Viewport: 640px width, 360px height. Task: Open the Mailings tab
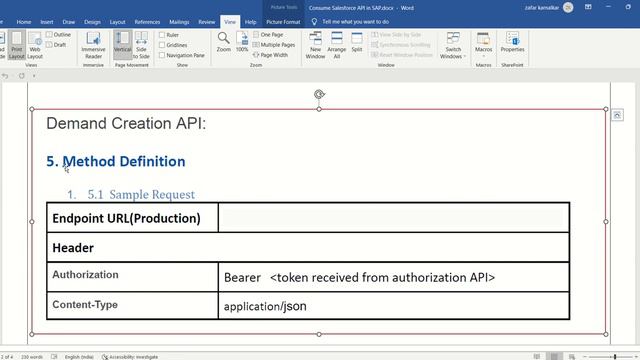tap(179, 22)
